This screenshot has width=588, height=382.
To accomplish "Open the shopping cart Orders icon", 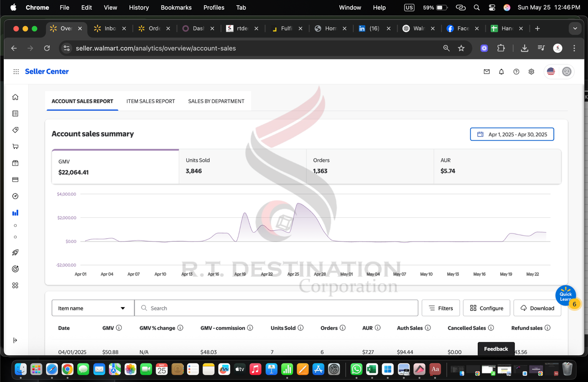I will [x=15, y=147].
